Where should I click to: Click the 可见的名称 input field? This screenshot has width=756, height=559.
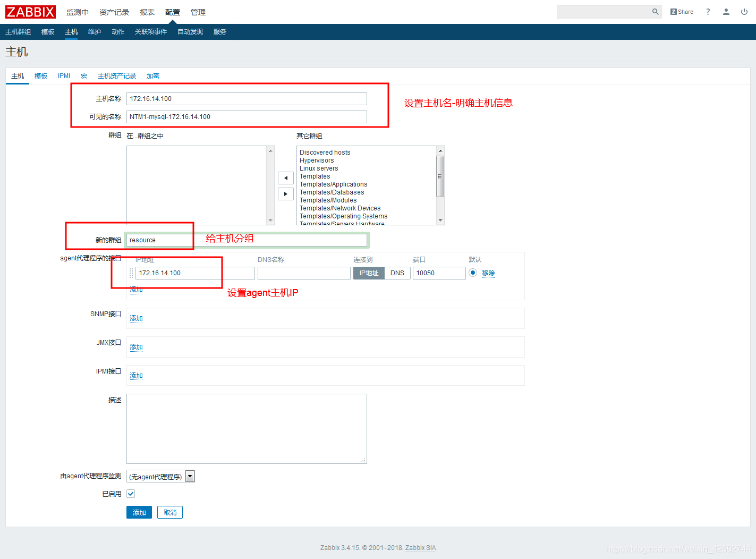coord(247,117)
